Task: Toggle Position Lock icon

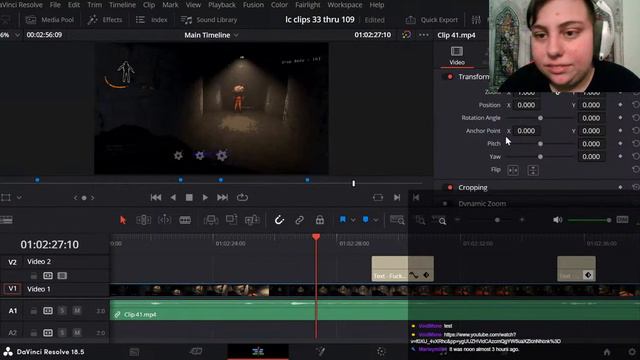Action: [x=320, y=220]
